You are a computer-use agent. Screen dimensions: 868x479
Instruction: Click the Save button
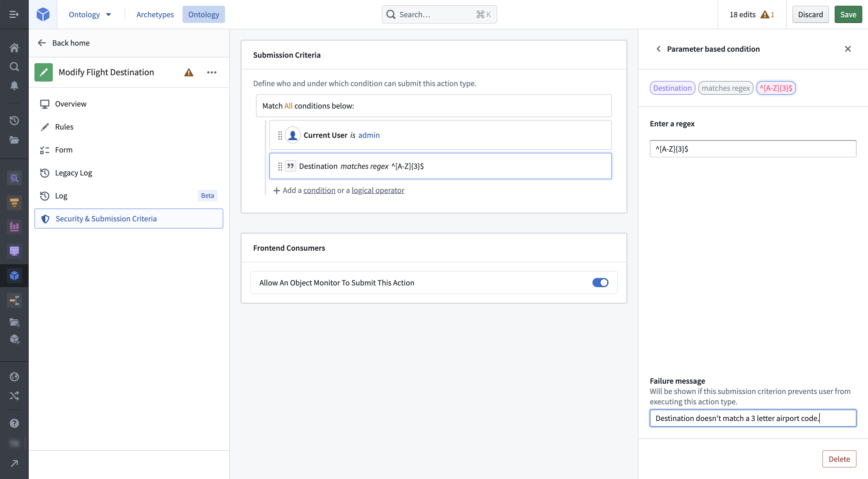pos(848,14)
